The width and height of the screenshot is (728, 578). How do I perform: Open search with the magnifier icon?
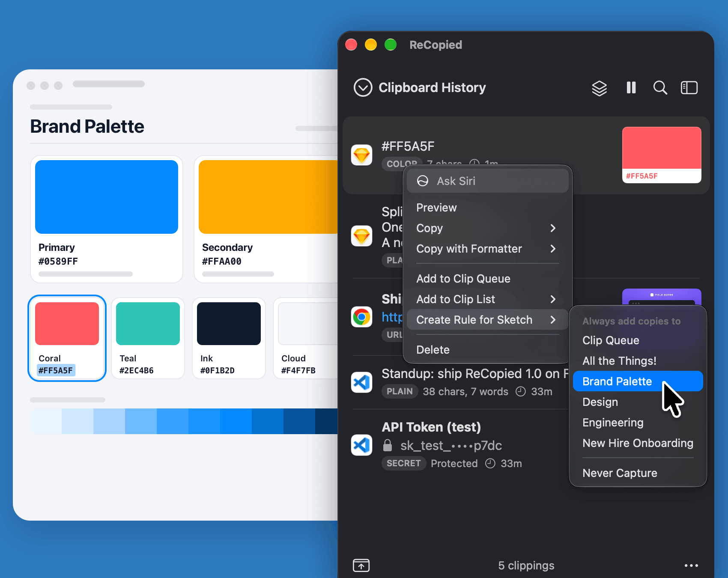point(660,87)
